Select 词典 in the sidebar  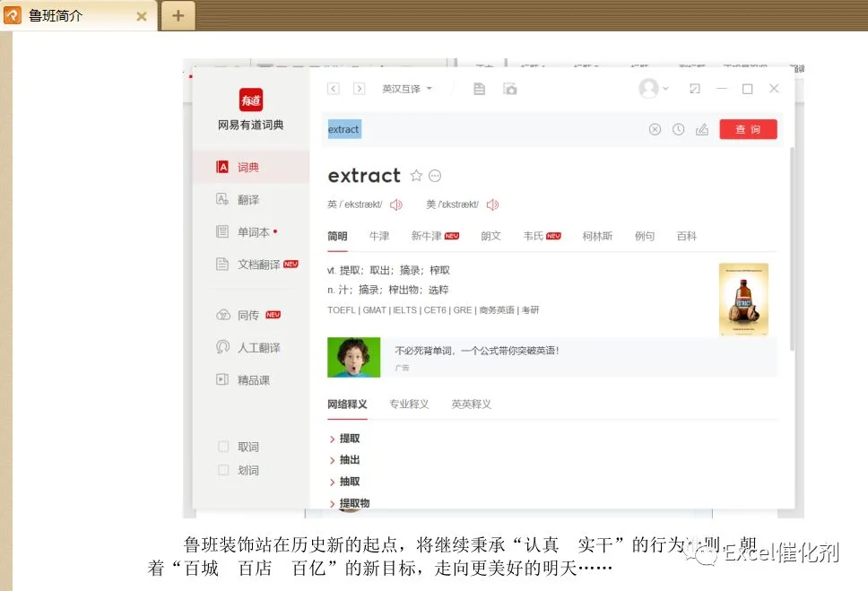251,168
